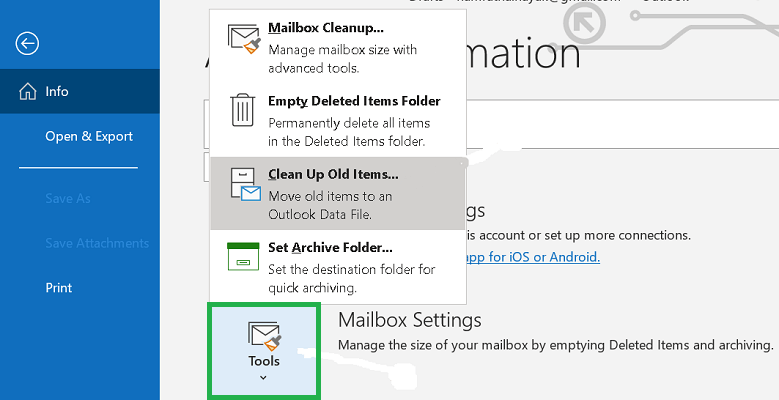
Task: Go back using the circled arrow
Action: click(x=27, y=43)
